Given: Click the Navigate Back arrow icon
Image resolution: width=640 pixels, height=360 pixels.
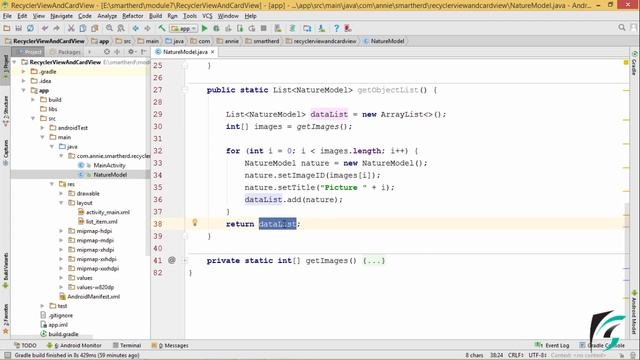Looking at the screenshot, I should tap(136, 28).
